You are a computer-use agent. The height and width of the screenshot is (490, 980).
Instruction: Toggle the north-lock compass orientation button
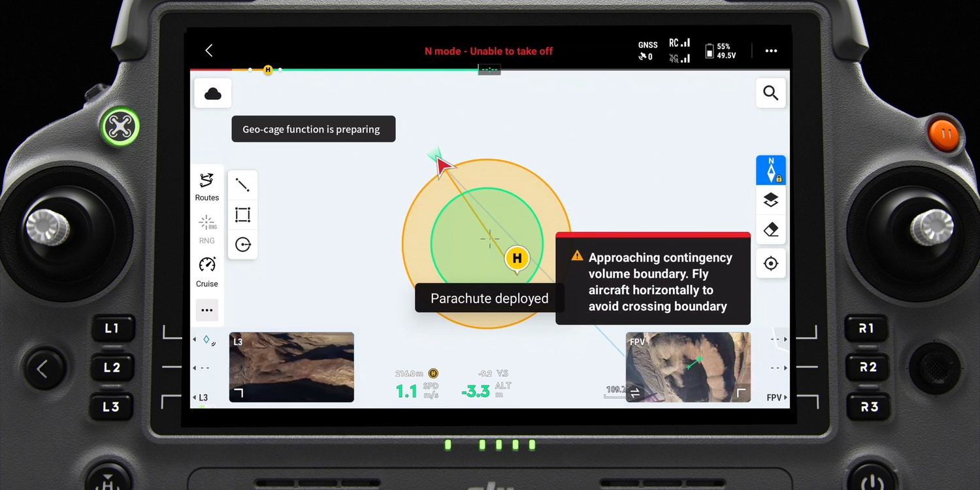771,170
